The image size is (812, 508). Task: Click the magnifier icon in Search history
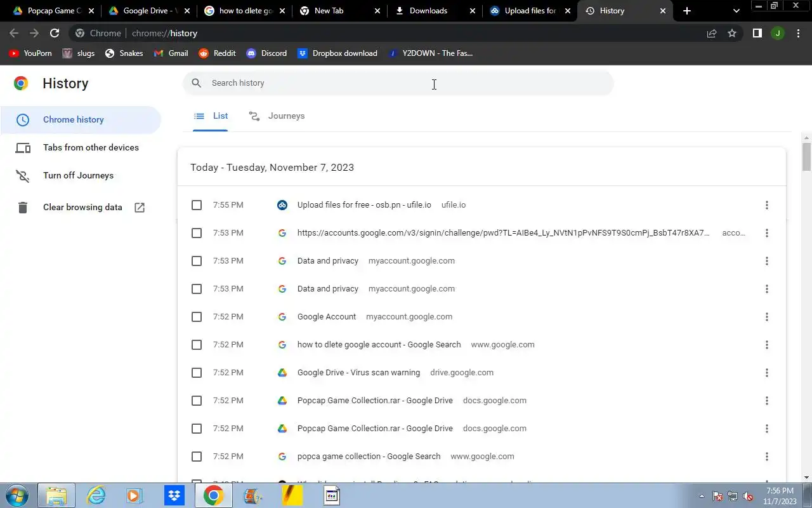tap(197, 83)
